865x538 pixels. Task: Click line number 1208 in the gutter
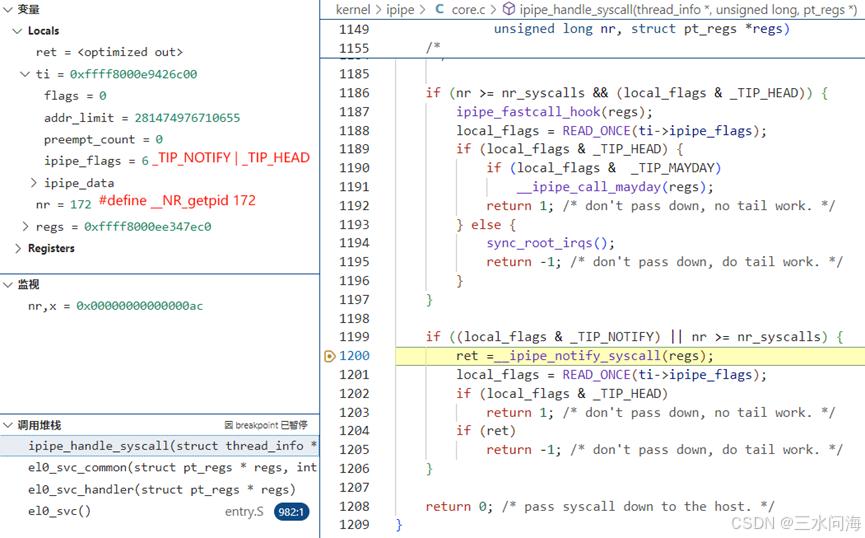[x=354, y=506]
